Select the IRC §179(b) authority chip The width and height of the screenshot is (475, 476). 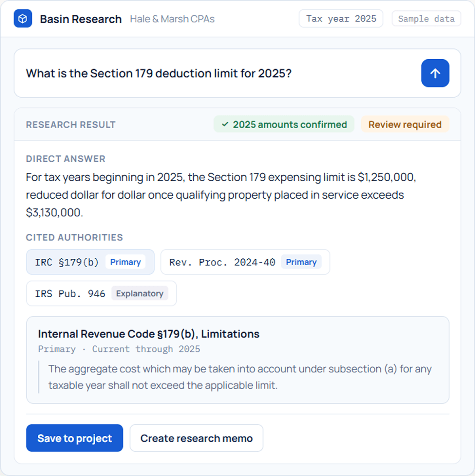pyautogui.click(x=90, y=262)
